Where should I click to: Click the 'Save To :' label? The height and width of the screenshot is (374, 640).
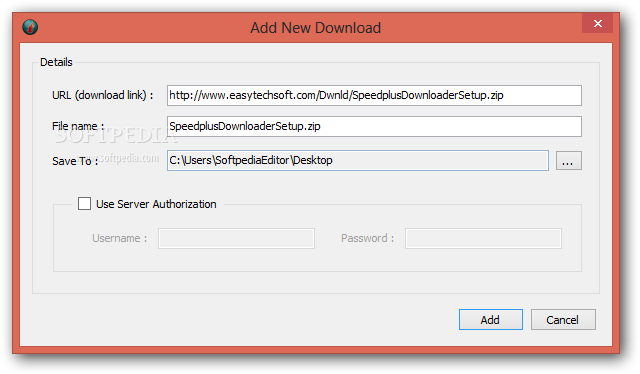pos(75,161)
